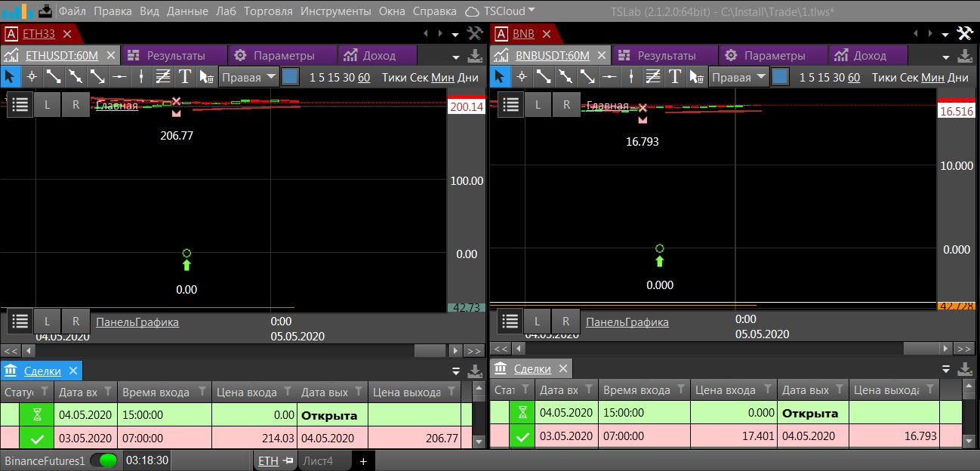
Task: Click the ПанельГрафика link in BNB chart
Action: [x=627, y=322]
